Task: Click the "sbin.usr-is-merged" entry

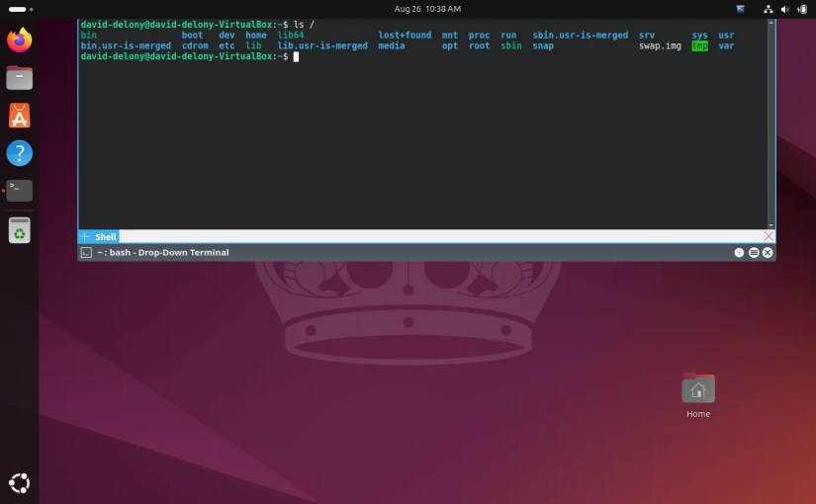Action: click(x=581, y=35)
